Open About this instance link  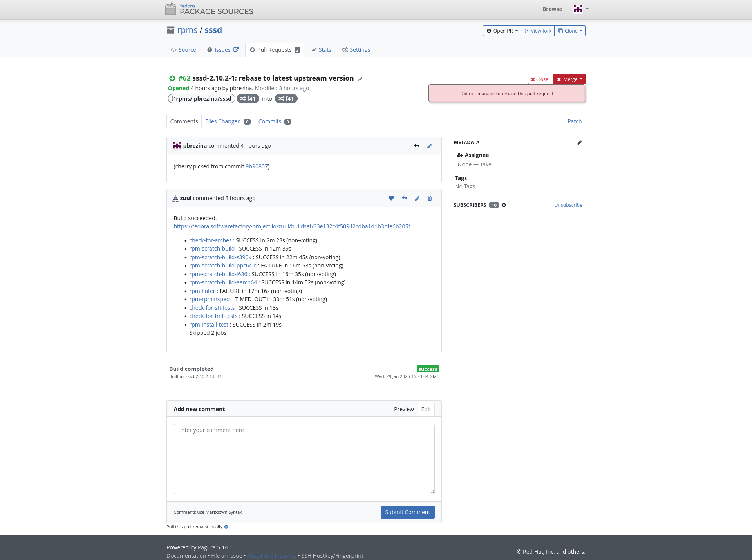click(x=271, y=556)
